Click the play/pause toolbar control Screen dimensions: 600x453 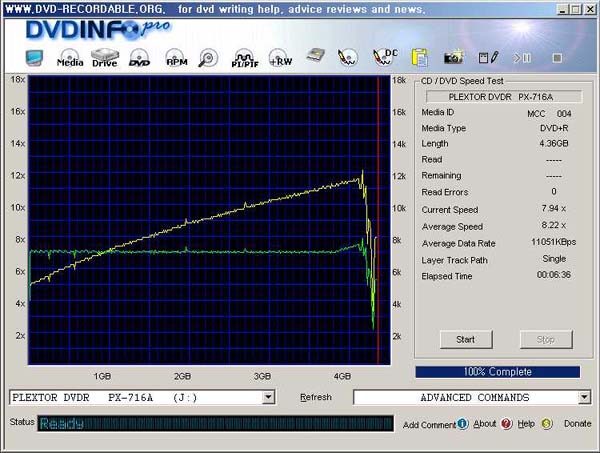coord(522,58)
